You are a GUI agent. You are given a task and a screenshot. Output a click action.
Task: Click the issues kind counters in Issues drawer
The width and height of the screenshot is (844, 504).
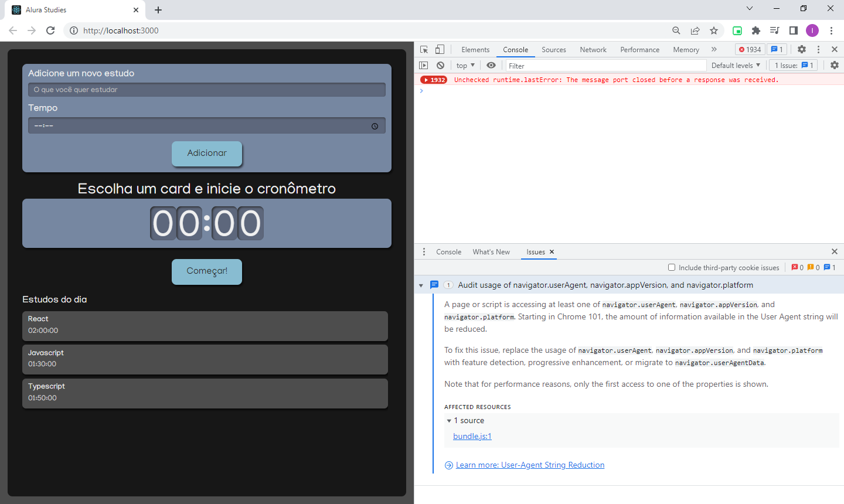[814, 267]
